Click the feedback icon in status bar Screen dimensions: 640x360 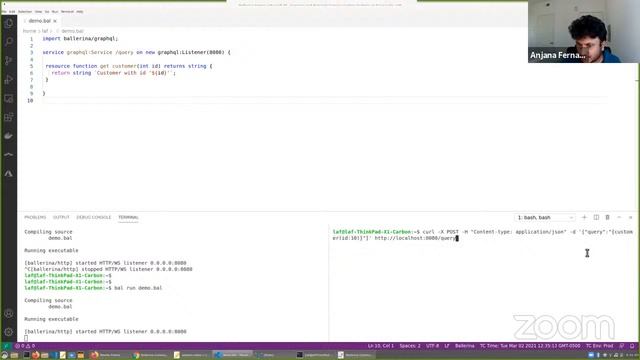(622, 346)
